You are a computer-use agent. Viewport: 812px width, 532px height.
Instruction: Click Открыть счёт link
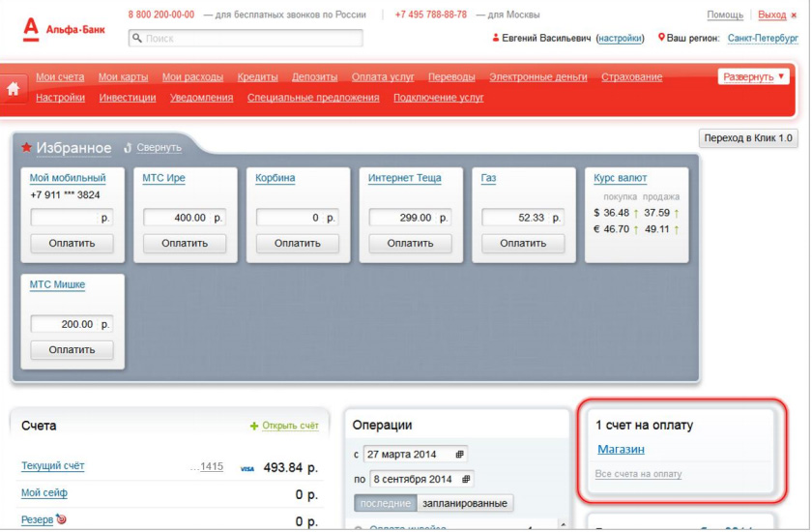click(x=290, y=426)
